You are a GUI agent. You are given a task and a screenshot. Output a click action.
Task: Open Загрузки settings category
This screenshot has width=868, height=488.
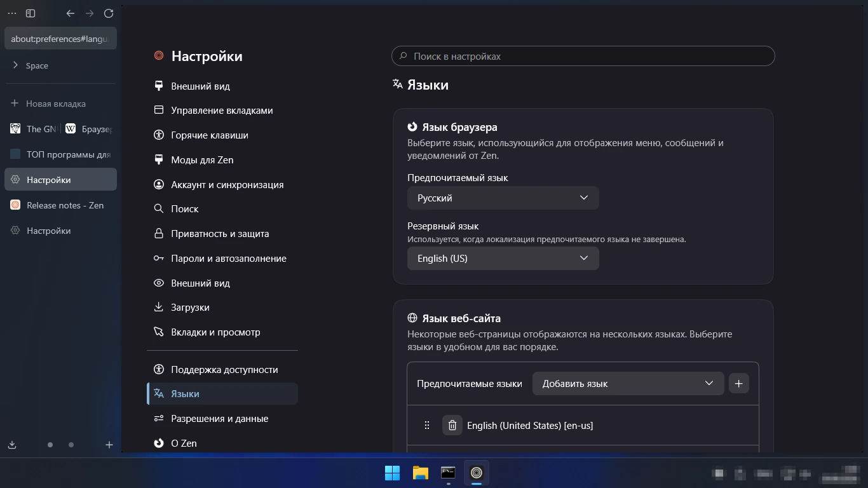[222, 308]
